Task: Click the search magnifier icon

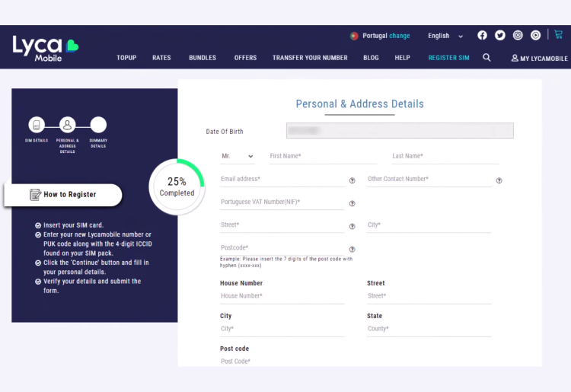Action: point(486,58)
